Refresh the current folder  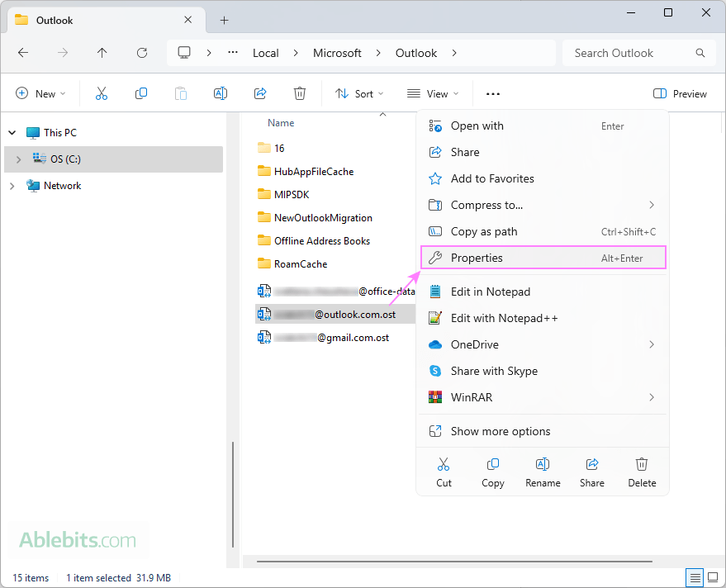(142, 53)
